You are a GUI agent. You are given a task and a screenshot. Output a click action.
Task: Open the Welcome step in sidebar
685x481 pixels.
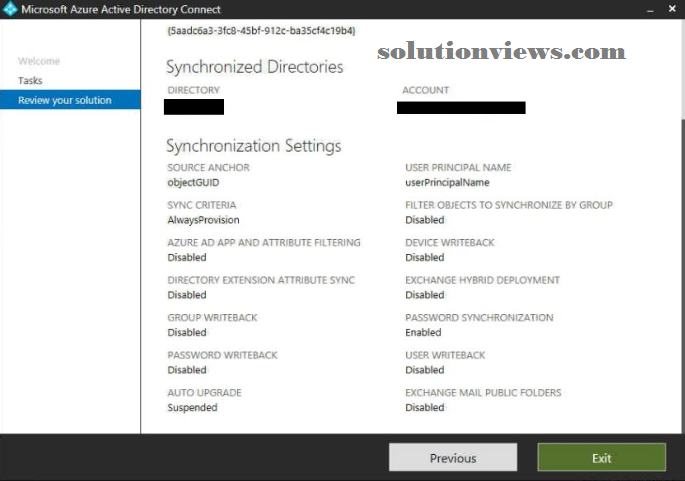coord(39,61)
